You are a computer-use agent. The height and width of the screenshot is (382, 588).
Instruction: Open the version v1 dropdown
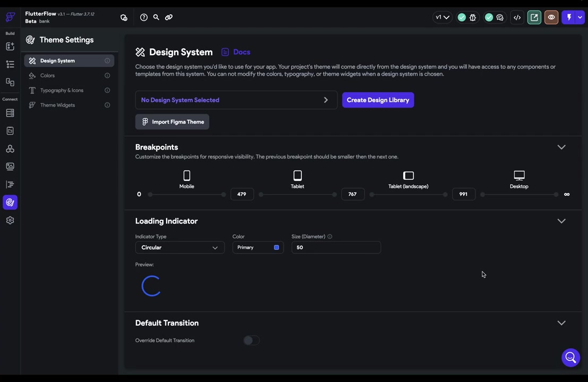[x=442, y=18]
